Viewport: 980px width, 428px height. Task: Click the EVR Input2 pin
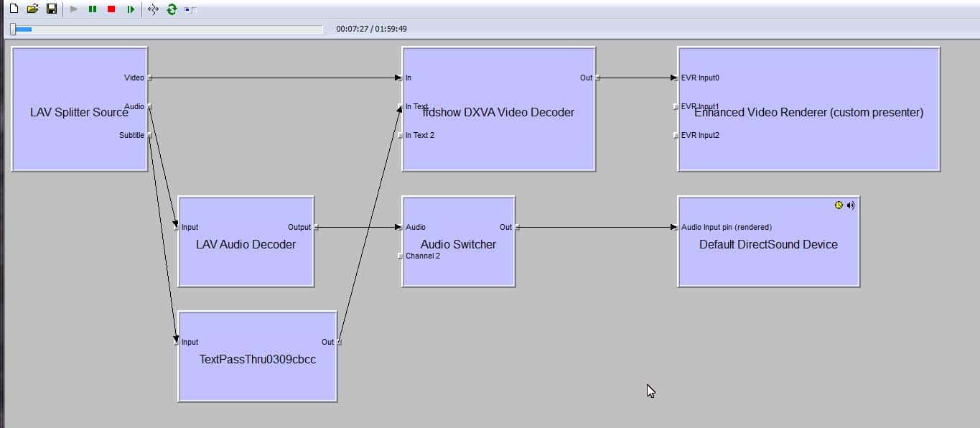point(676,135)
